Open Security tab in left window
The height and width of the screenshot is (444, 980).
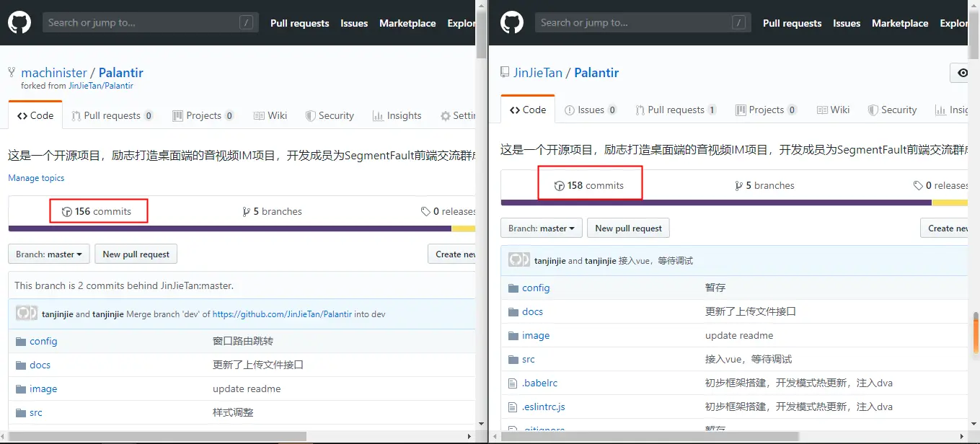pyautogui.click(x=330, y=115)
